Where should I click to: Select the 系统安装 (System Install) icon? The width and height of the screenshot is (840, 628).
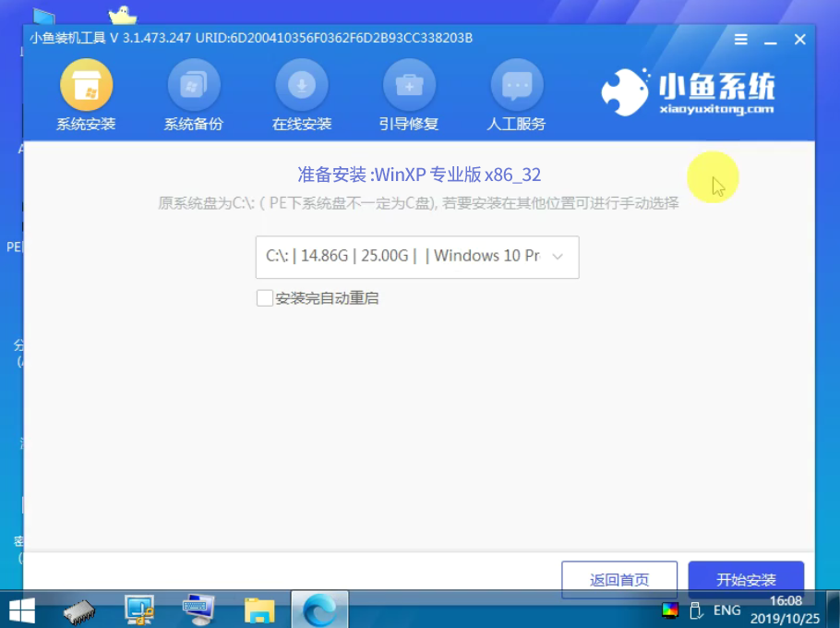pyautogui.click(x=87, y=92)
